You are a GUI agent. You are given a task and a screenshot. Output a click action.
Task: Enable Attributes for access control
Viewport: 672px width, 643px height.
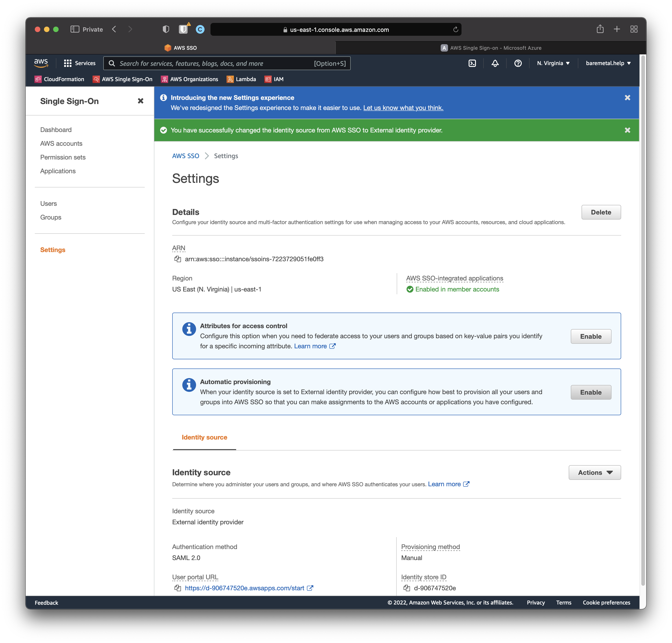coord(591,336)
